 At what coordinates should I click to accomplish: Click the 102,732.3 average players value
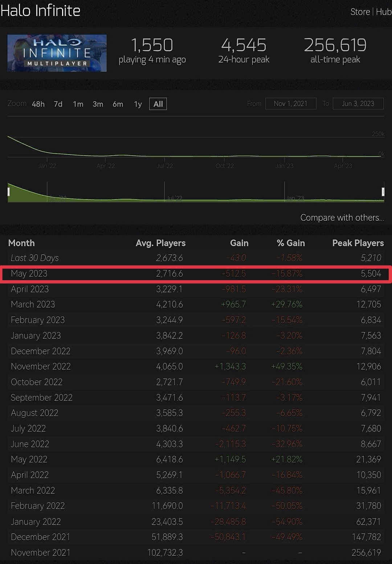[165, 553]
